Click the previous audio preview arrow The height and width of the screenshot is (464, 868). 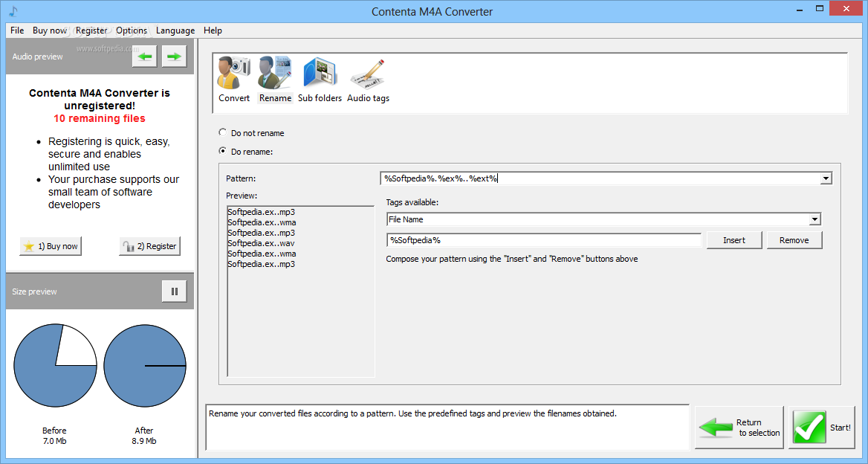144,57
